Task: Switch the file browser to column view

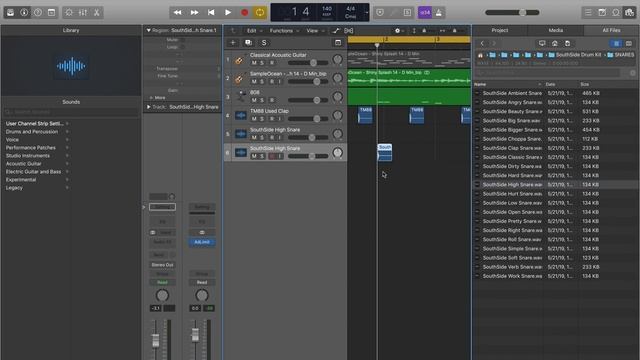Action: (x=629, y=43)
